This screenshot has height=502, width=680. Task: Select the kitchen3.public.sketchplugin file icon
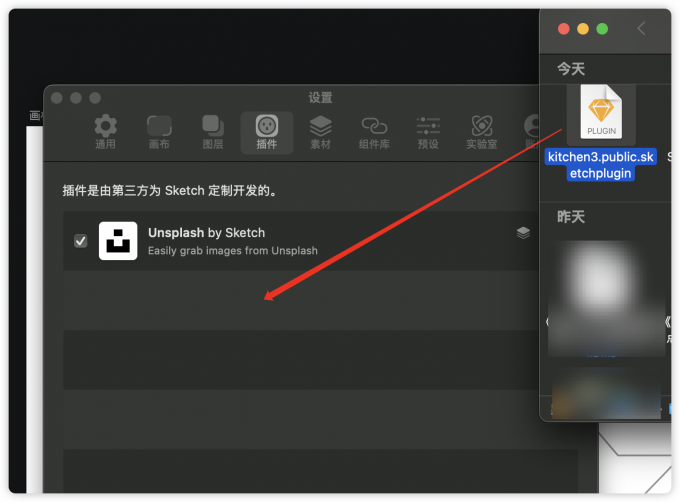601,114
